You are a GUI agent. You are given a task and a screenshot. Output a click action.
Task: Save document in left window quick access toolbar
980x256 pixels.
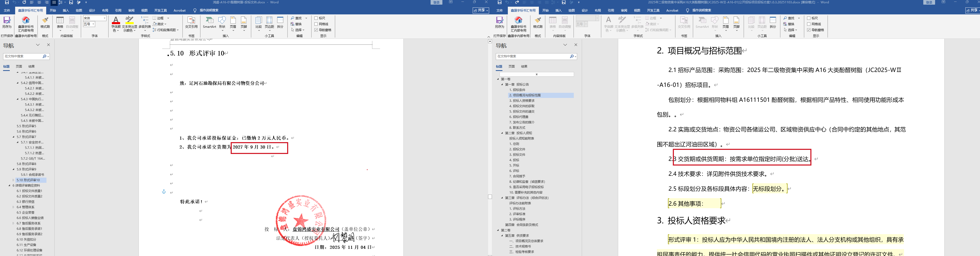coord(7,2)
